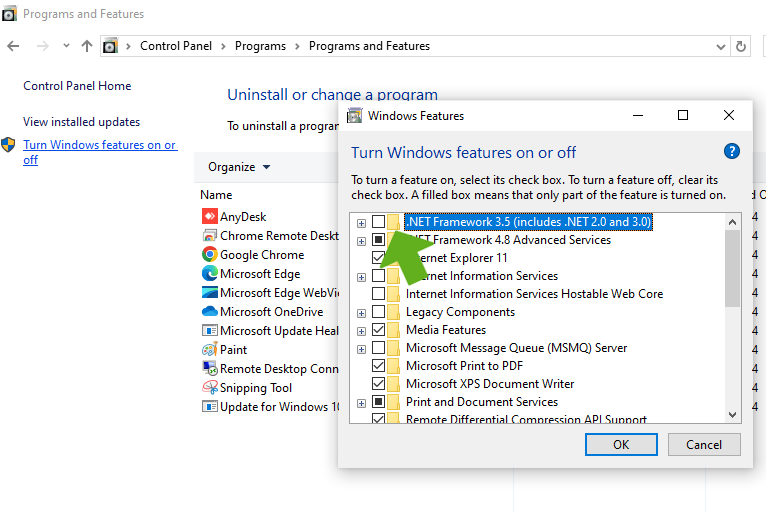Viewport: 766px width, 512px height.
Task: Uncheck the Media Features checkbox
Action: pyautogui.click(x=378, y=330)
